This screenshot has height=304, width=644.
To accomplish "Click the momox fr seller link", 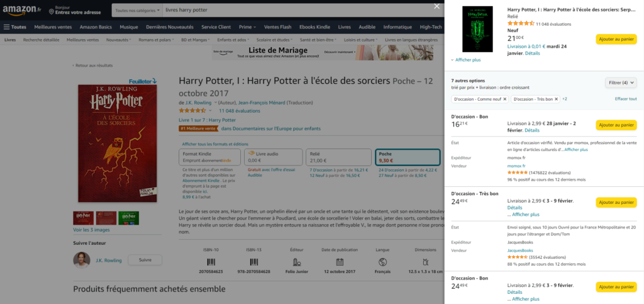I will coord(516,166).
